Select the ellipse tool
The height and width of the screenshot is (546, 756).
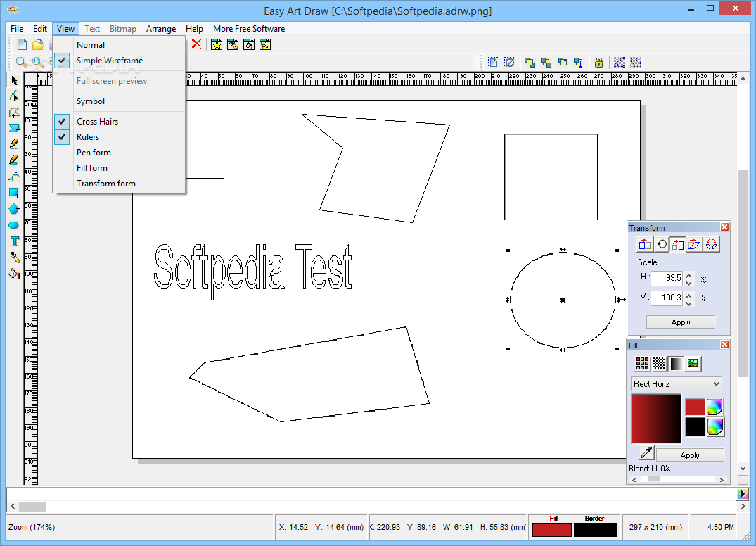[x=14, y=225]
